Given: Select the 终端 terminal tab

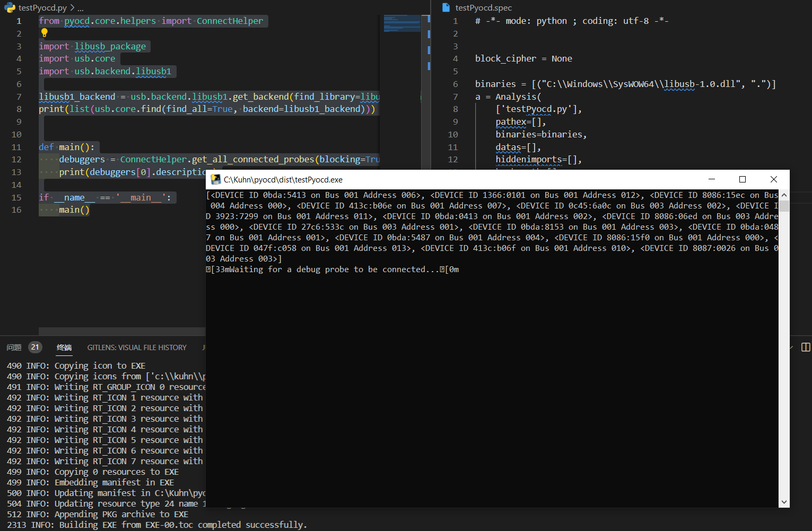Looking at the screenshot, I should (64, 347).
